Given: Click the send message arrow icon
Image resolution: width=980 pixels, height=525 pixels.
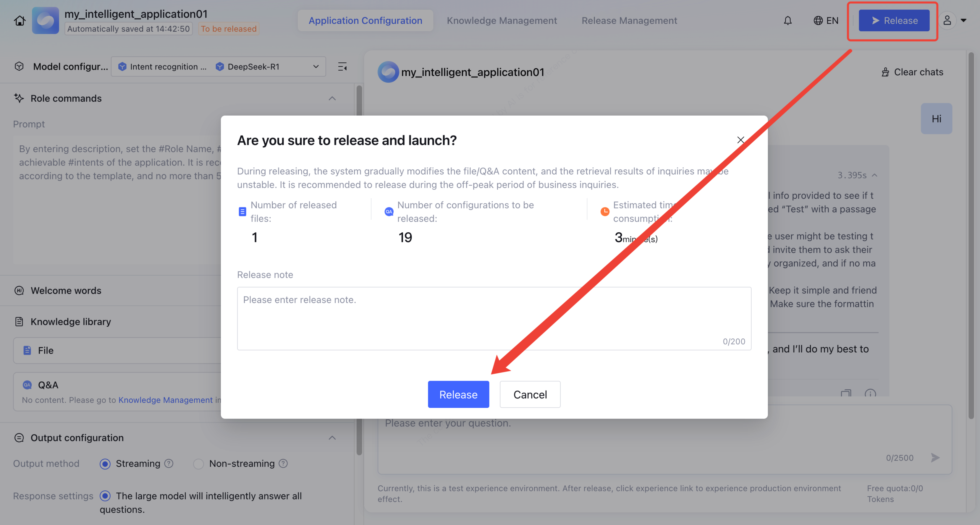Looking at the screenshot, I should (935, 458).
